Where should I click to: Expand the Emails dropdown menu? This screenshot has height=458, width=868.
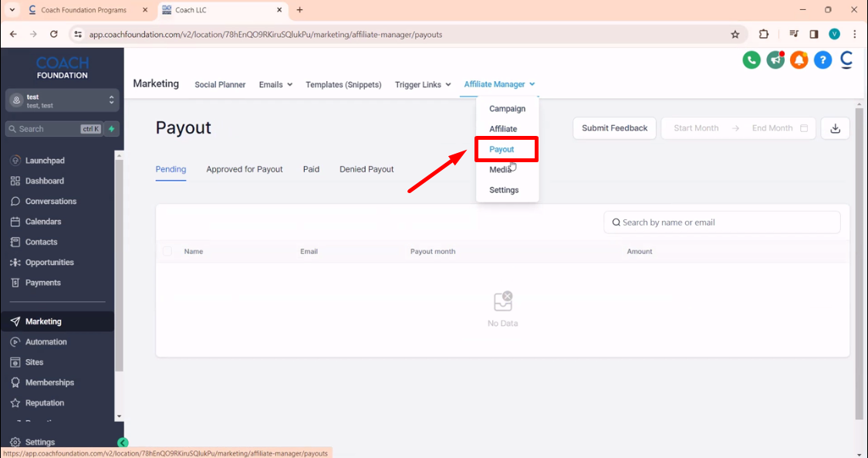tap(275, 85)
